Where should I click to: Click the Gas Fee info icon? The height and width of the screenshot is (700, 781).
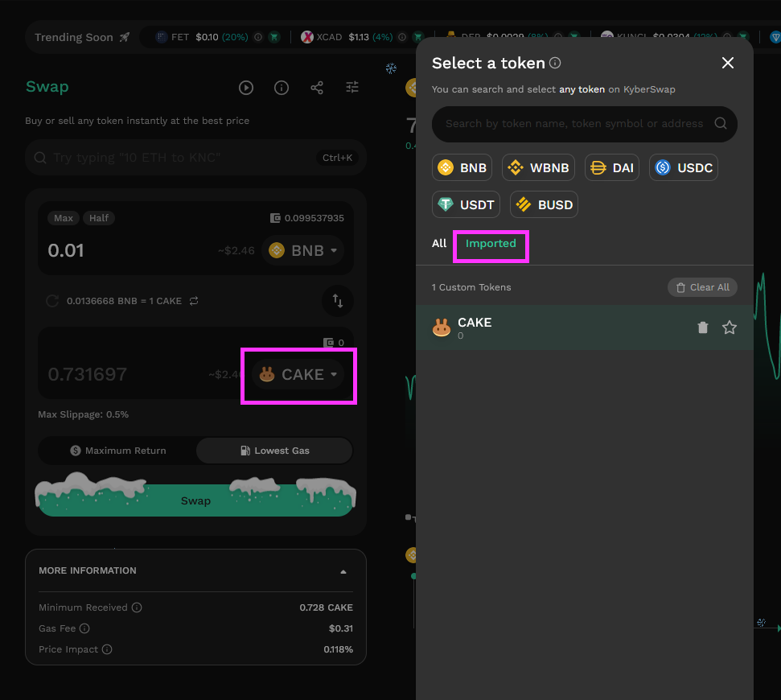(84, 628)
